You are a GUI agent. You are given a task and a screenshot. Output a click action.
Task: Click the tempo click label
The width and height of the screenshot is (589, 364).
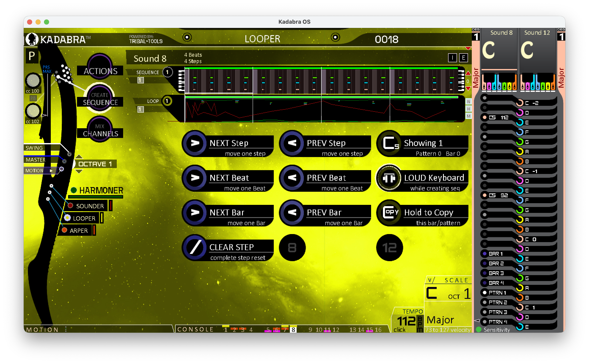pyautogui.click(x=399, y=330)
